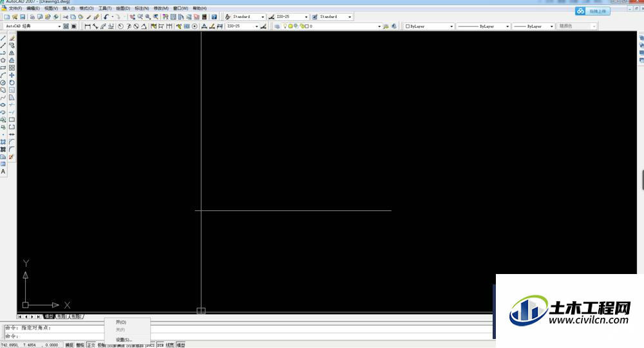Select the Linear dimension tool
The image size is (644, 348).
click(88, 26)
